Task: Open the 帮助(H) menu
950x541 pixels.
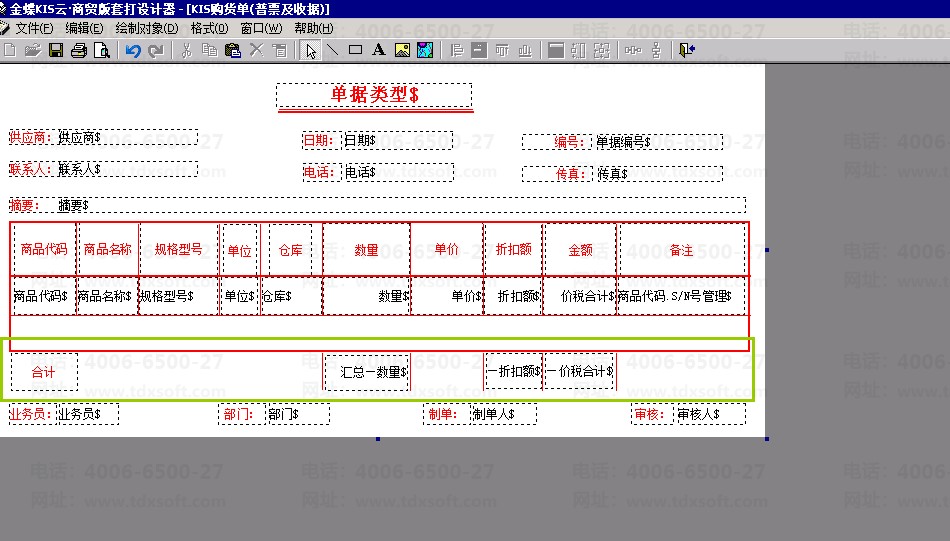Action: coord(314,28)
